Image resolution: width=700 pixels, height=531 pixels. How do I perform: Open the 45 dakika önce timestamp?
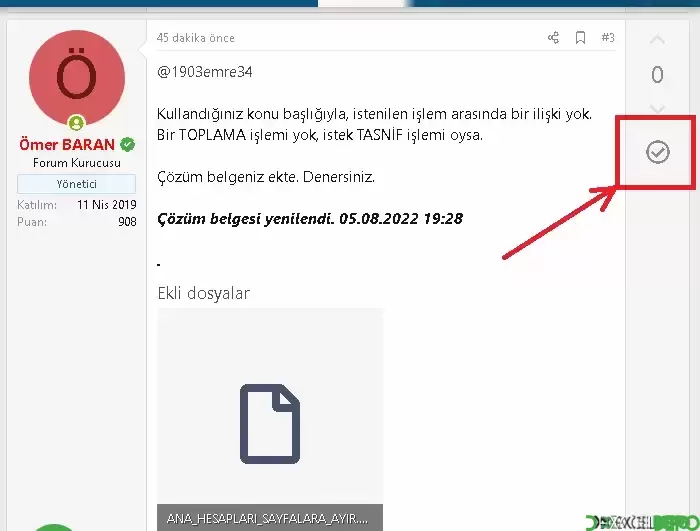coord(196,38)
